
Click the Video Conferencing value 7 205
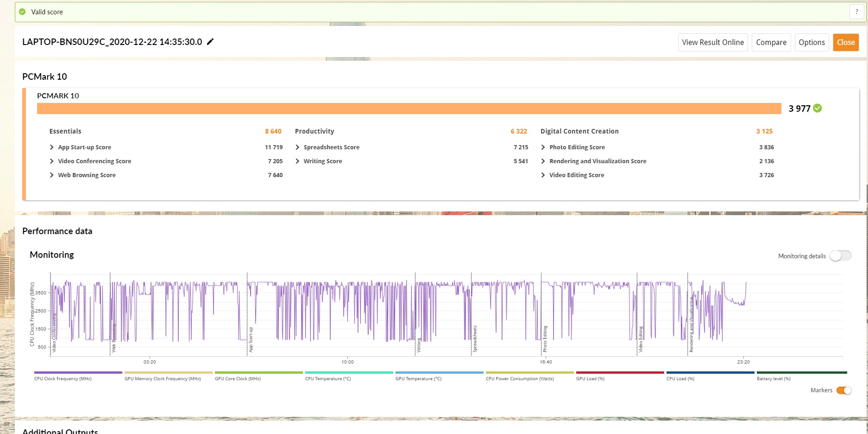[275, 161]
